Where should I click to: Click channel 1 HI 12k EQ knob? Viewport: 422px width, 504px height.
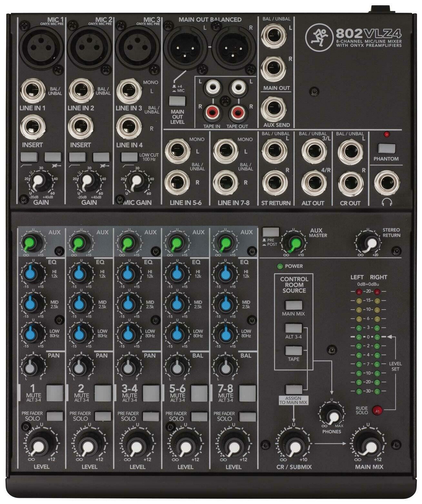point(32,274)
